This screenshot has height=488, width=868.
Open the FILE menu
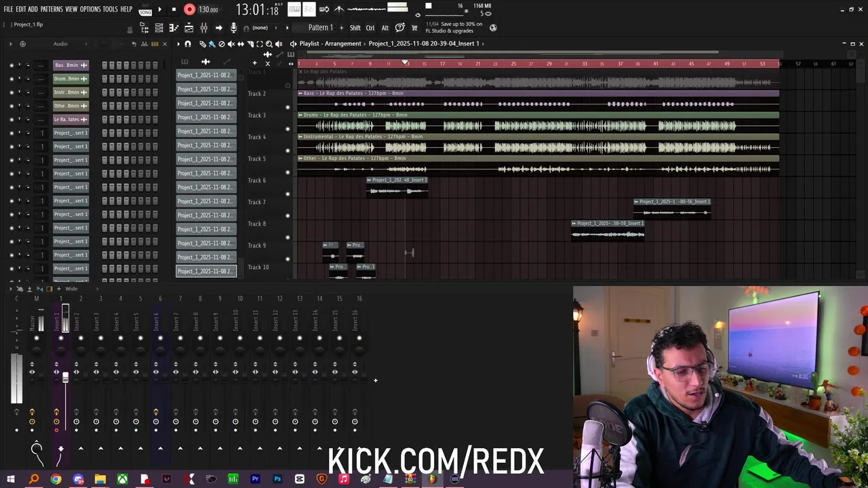(x=8, y=9)
